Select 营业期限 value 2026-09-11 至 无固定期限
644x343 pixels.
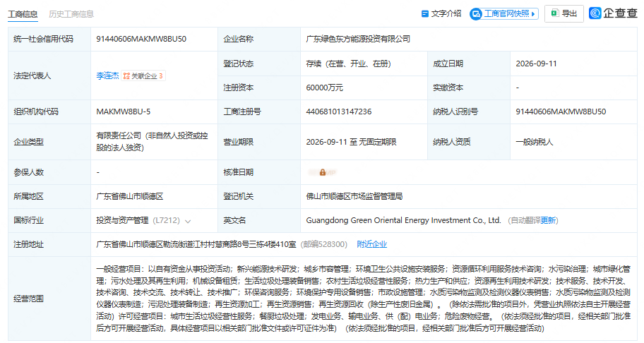click(x=351, y=142)
